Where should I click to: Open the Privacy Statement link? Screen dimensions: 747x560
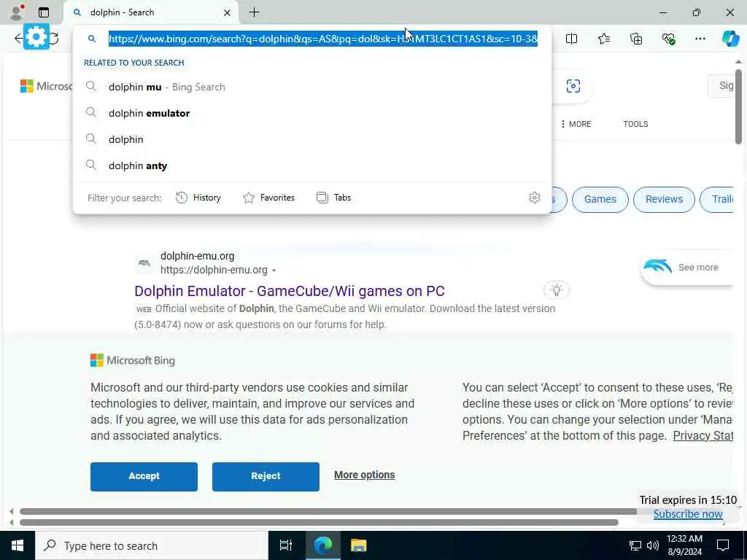[703, 435]
